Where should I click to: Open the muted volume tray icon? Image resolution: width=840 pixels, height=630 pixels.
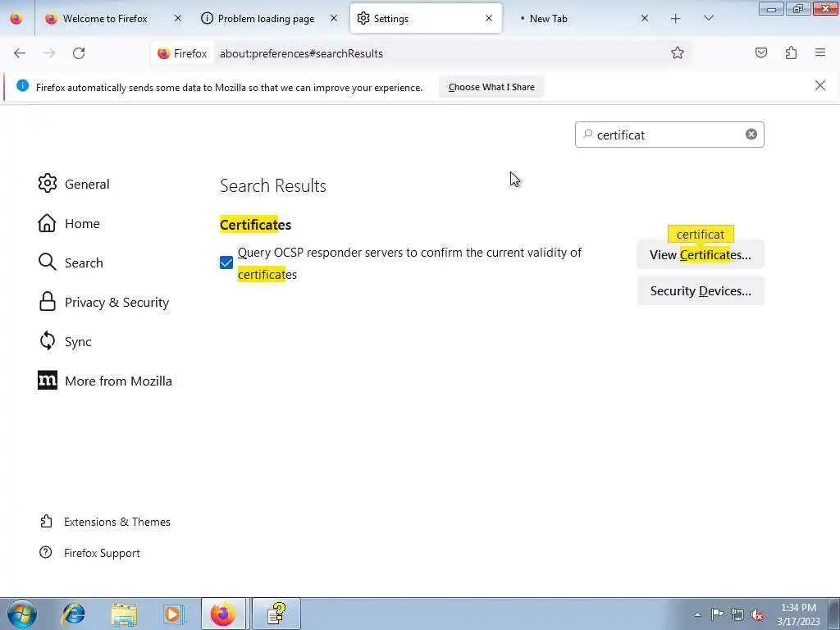tap(757, 614)
